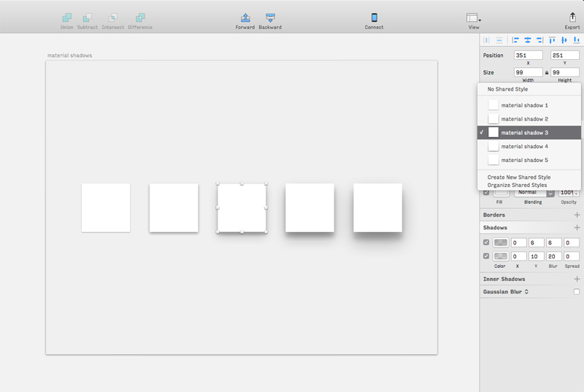
Task: Click first shadow X offset field
Action: pyautogui.click(x=518, y=243)
